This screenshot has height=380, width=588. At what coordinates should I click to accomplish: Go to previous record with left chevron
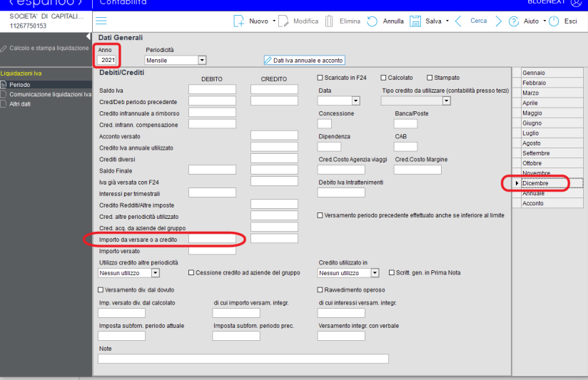coord(458,21)
